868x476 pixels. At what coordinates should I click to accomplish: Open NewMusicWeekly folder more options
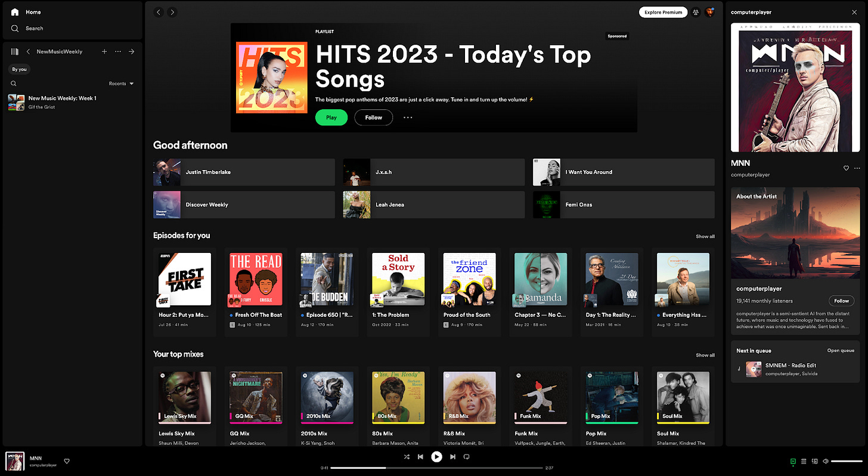(x=118, y=52)
